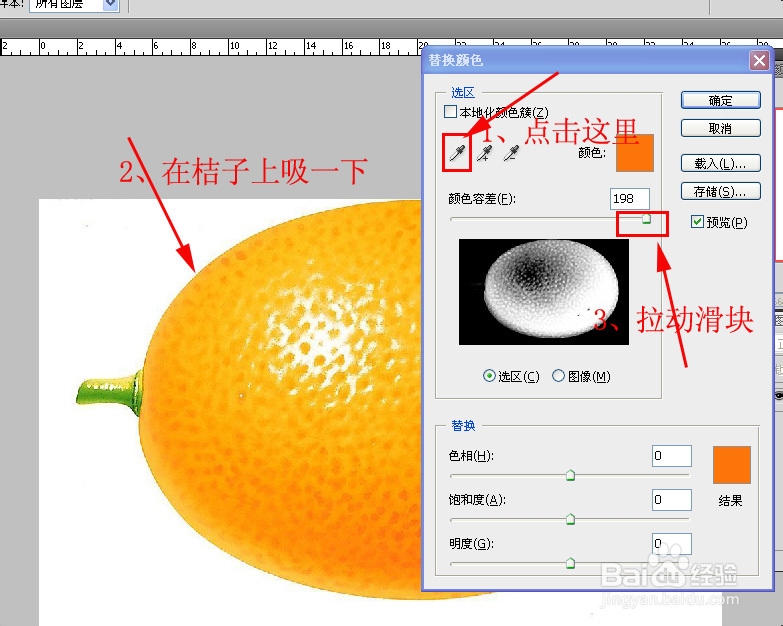Choose the 图像 radio button

(558, 375)
